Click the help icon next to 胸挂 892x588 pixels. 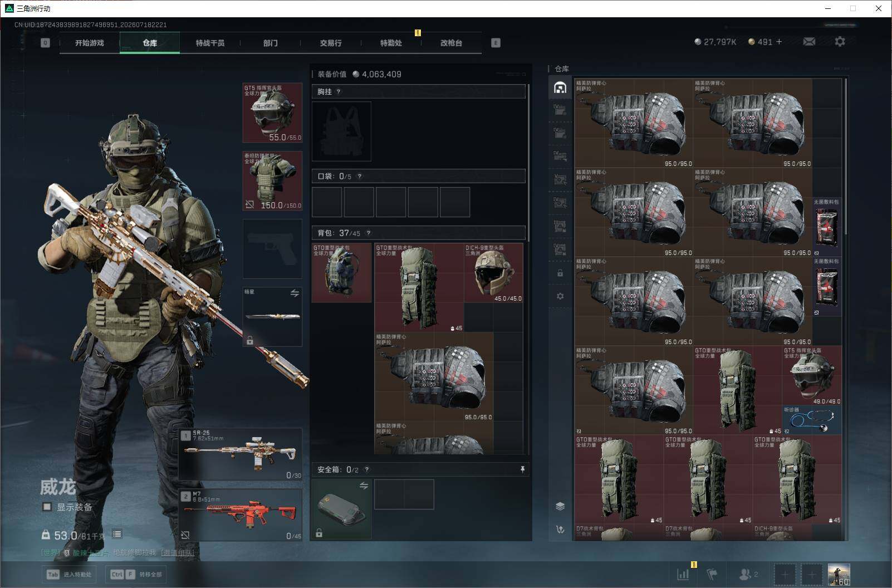(x=339, y=92)
